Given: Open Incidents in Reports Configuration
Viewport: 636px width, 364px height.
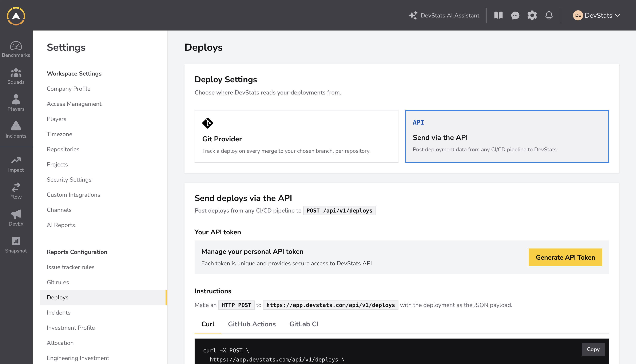Looking at the screenshot, I should pyautogui.click(x=59, y=312).
